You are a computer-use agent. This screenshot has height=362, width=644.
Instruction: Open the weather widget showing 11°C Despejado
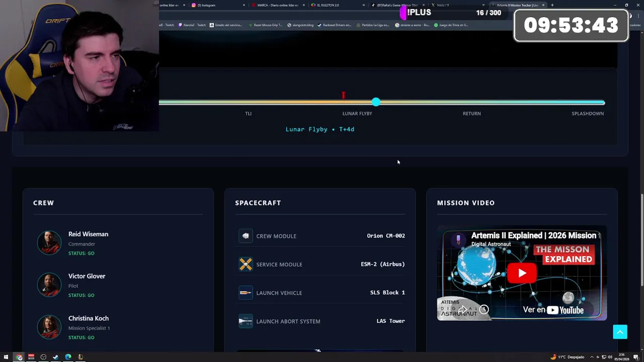click(568, 357)
